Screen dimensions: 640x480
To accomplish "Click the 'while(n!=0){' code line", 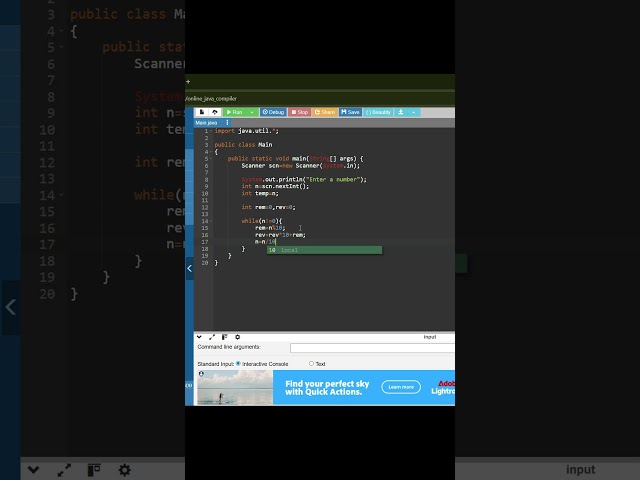I will [262, 221].
